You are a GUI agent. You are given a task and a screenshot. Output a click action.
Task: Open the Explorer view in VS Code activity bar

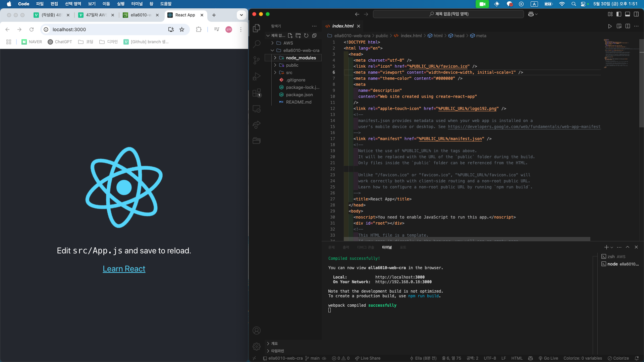(x=257, y=28)
